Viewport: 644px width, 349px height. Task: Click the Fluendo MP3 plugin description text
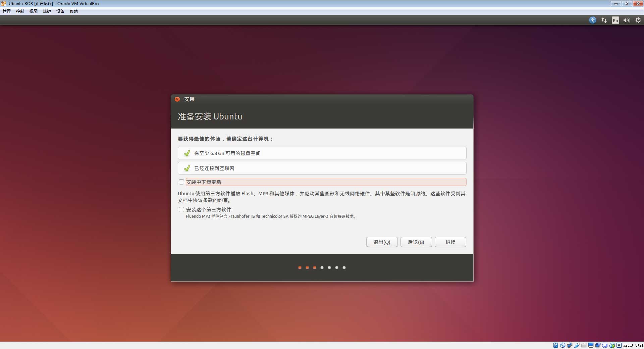(x=271, y=216)
